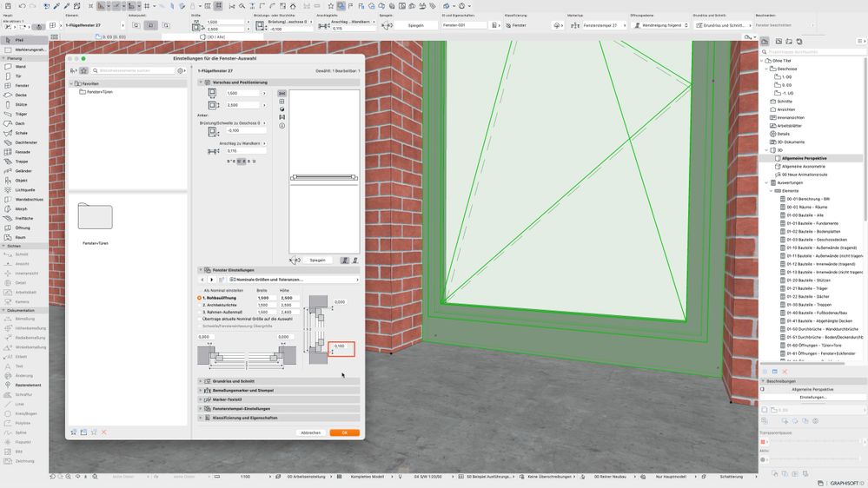Expand the Grundriss und Schnitt panel
Screen dimensions: 868x488
click(x=201, y=381)
